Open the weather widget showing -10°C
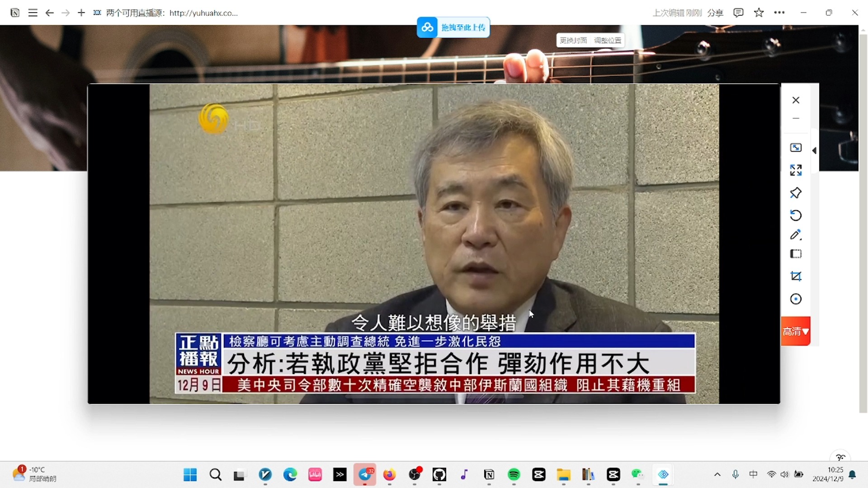The width and height of the screenshot is (868, 488). coord(34,474)
